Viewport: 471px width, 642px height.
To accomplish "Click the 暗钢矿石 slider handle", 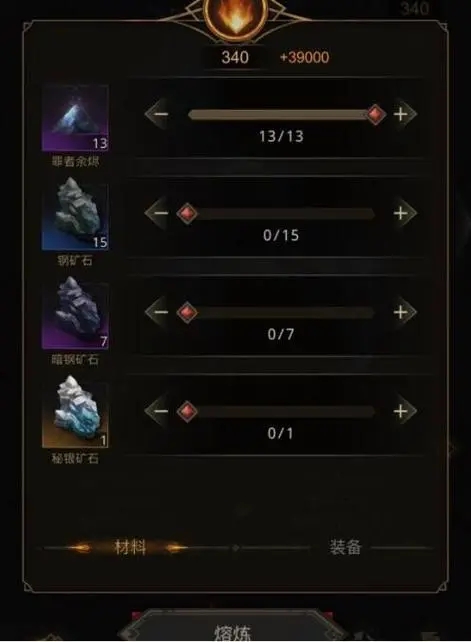I will pyautogui.click(x=187, y=312).
